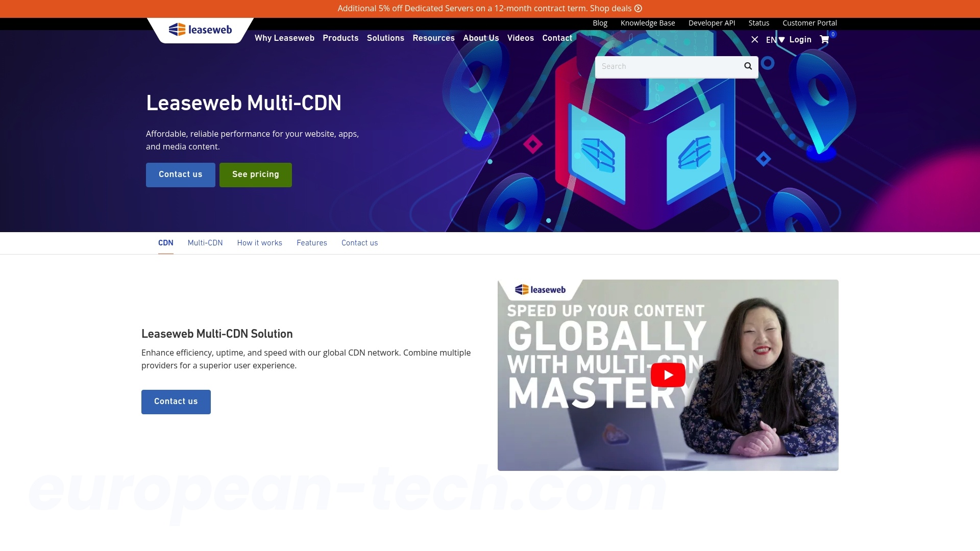Click the Leaseweb logo

click(201, 29)
